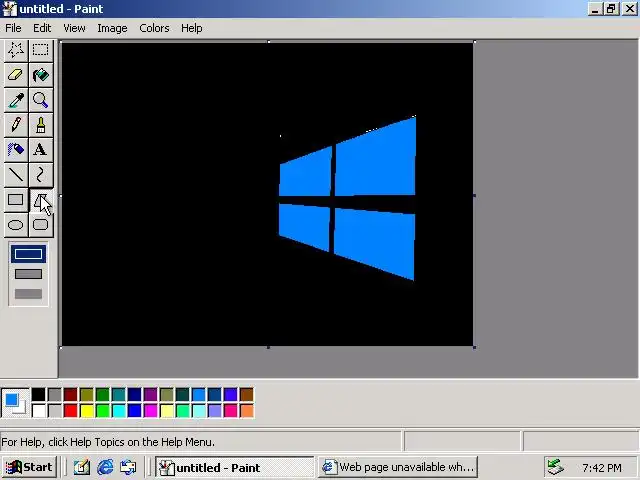Launch Internet Explorer from quick launch
640x480 pixels.
pyautogui.click(x=105, y=467)
